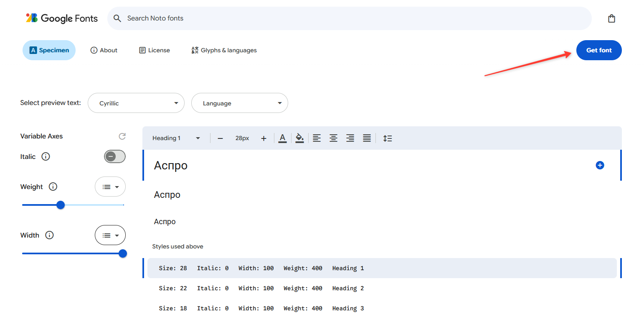Open line spacing options
This screenshot has height=330, width=644.
click(387, 138)
